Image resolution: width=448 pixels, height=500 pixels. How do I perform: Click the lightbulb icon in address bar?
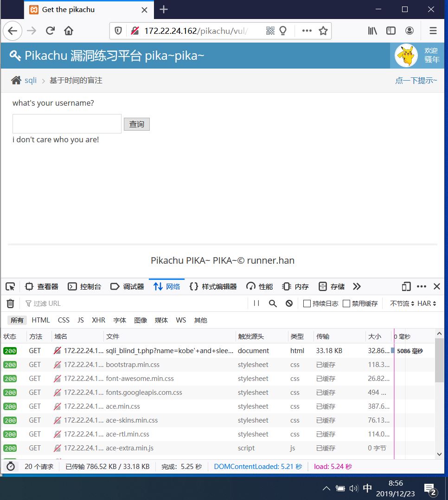click(x=283, y=31)
